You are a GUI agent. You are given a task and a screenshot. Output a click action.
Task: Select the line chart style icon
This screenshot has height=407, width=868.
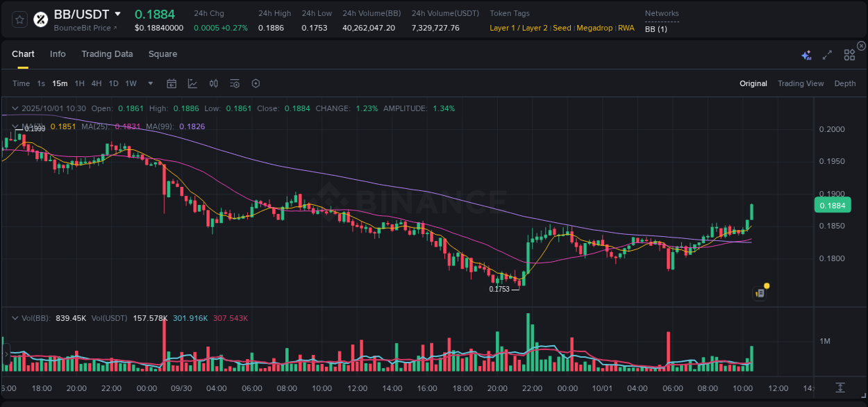point(193,83)
